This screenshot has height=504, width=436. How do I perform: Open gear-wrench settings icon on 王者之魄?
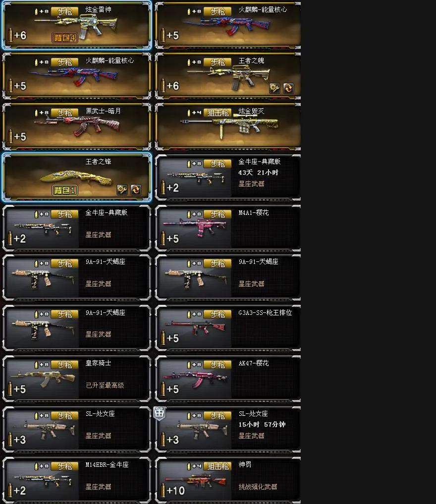pos(274,88)
